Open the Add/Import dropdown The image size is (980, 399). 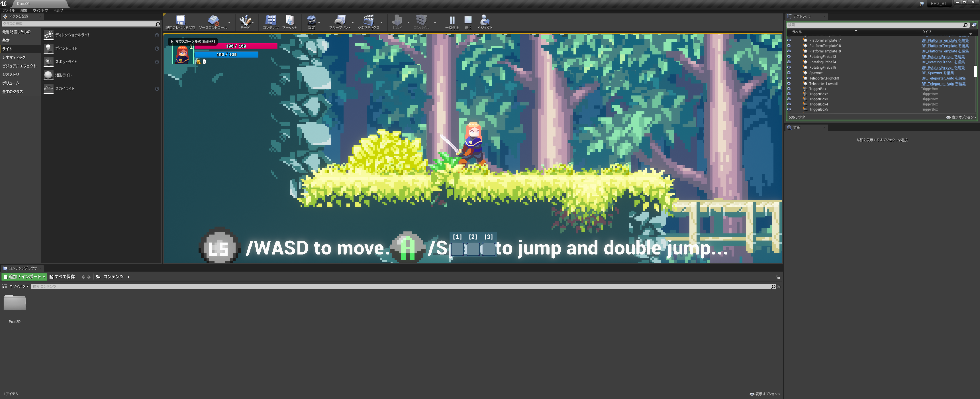pos(24,277)
